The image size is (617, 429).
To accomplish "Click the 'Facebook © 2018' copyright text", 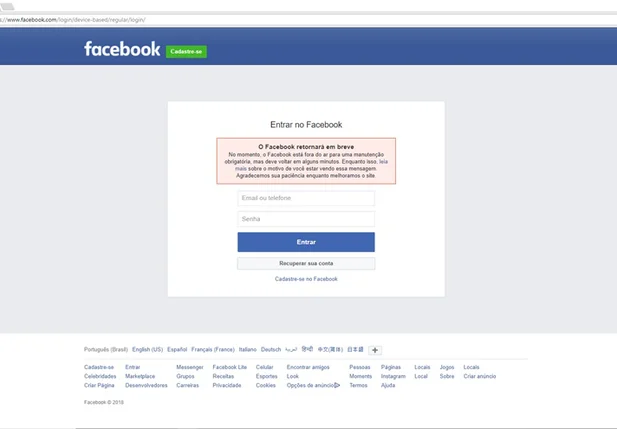I will (x=104, y=402).
